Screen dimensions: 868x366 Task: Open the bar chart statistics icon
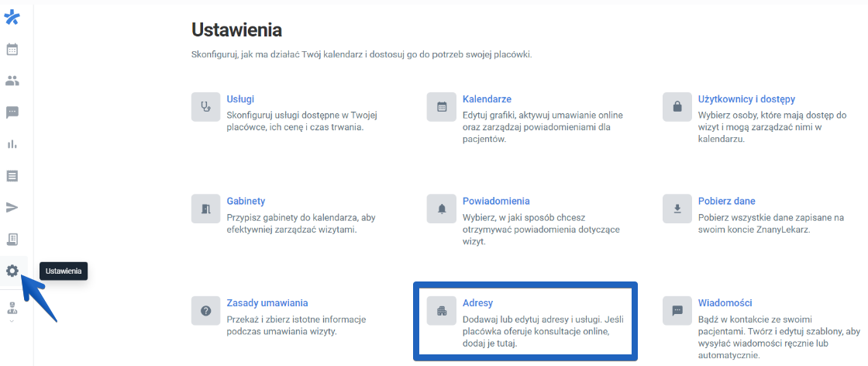coord(12,144)
